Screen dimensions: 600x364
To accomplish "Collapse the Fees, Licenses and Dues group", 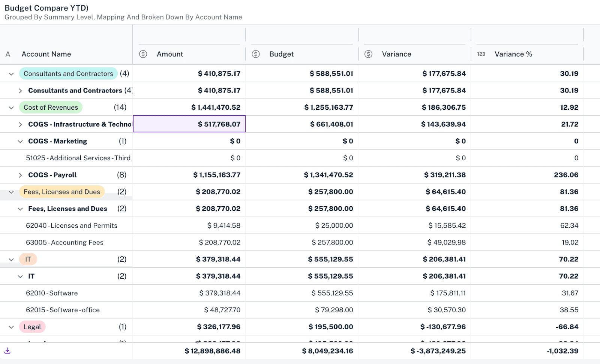I will coord(11,192).
